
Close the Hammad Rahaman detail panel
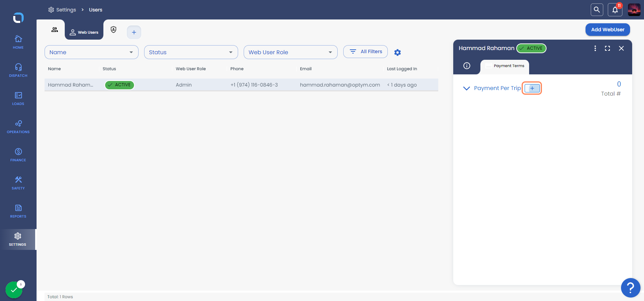621,48
